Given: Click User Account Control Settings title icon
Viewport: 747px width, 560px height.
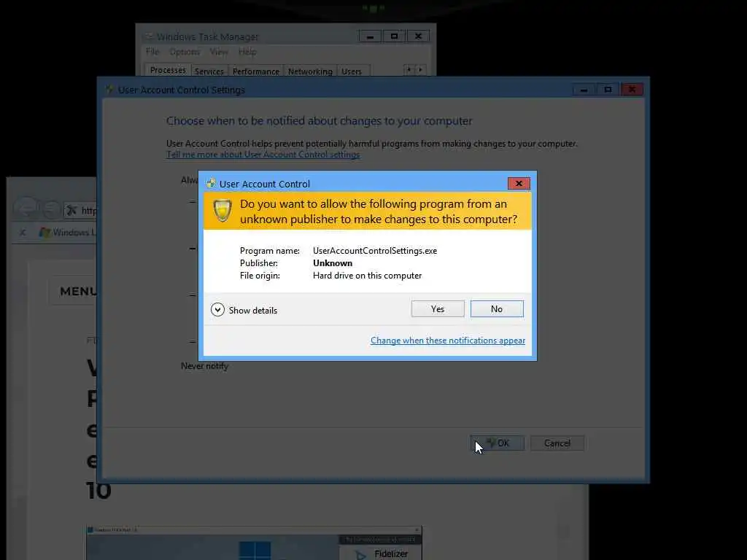Looking at the screenshot, I should click(x=110, y=90).
